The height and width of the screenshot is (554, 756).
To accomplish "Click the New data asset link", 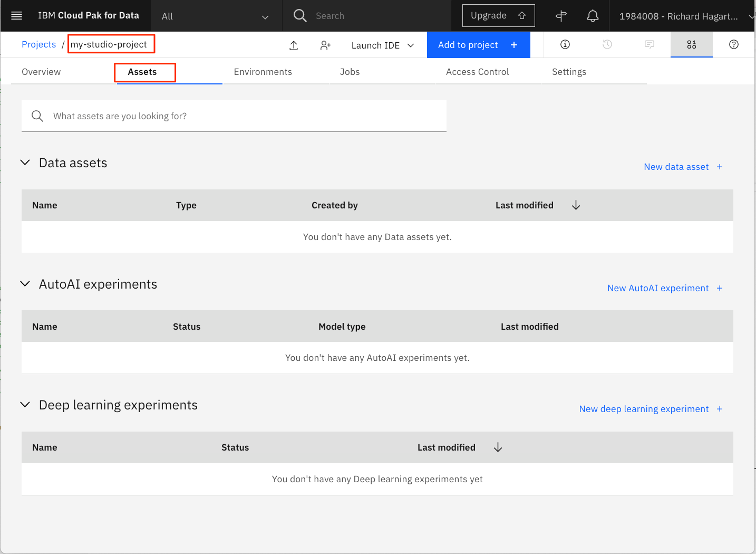I will [676, 167].
